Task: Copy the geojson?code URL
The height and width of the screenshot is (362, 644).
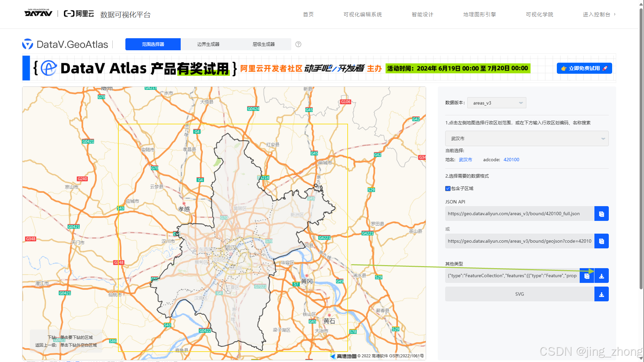Action: 601,241
